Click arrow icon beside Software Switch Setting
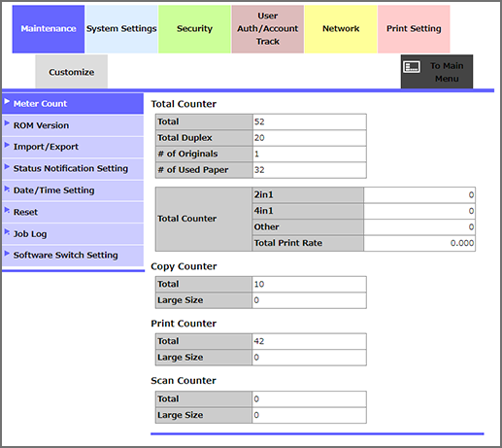 [x=7, y=254]
